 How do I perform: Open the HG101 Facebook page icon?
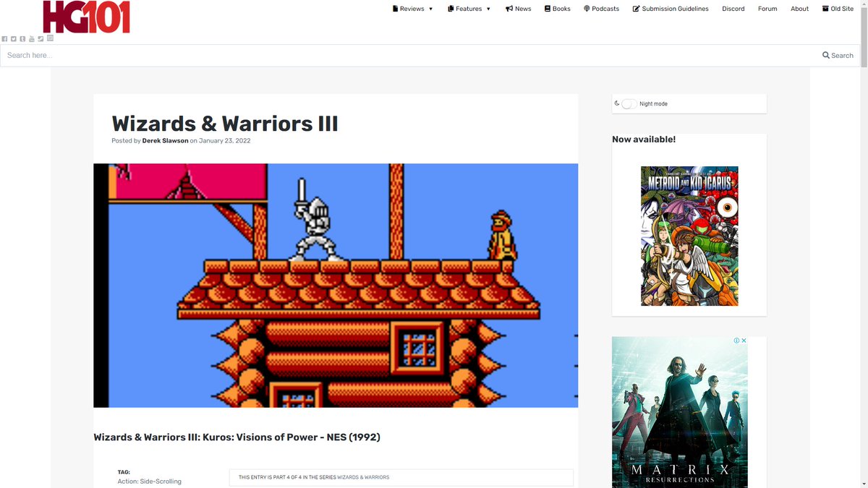point(4,38)
